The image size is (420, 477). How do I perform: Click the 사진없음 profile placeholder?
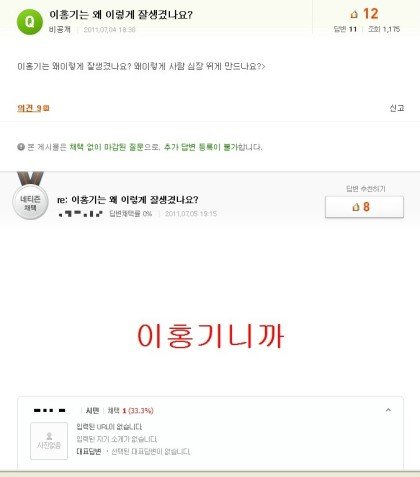(x=49, y=441)
